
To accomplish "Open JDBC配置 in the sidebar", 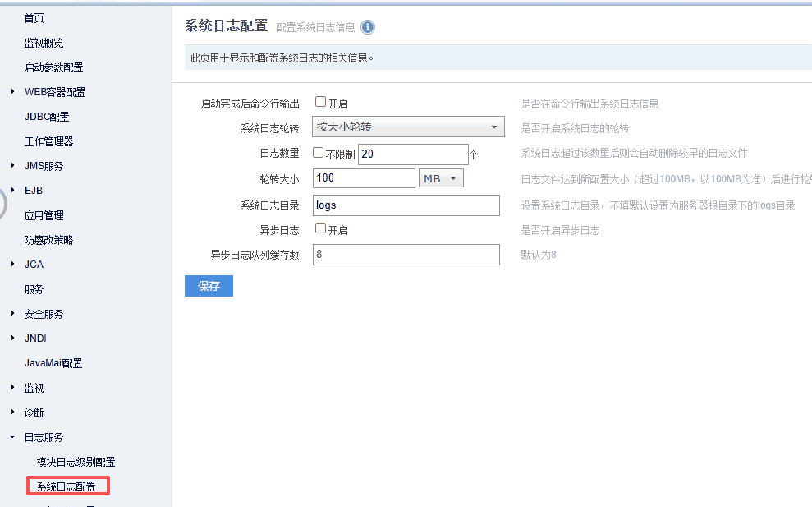I will pos(47,117).
